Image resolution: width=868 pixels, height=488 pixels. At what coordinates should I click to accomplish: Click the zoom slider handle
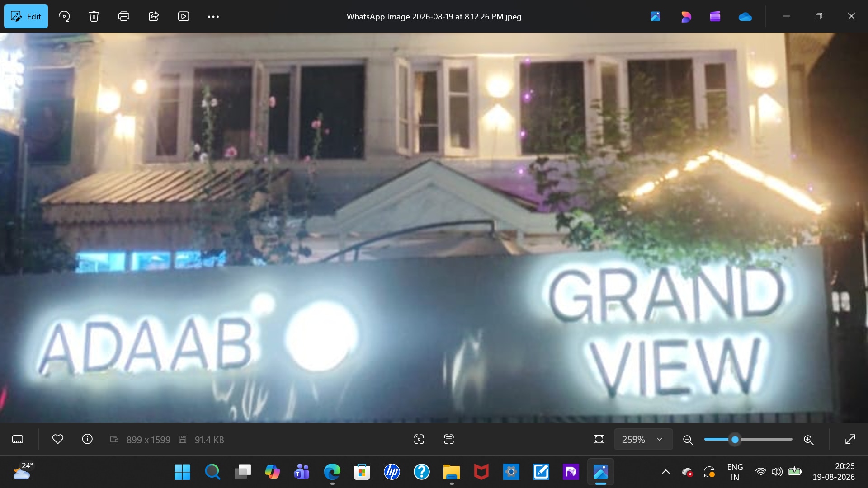click(735, 439)
